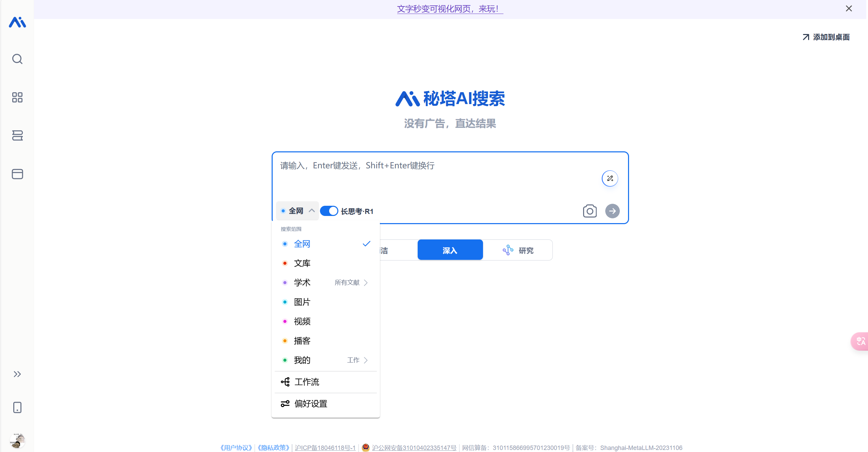Click the camera image-search icon
Viewport: 868px width, 452px height.
[x=590, y=211]
